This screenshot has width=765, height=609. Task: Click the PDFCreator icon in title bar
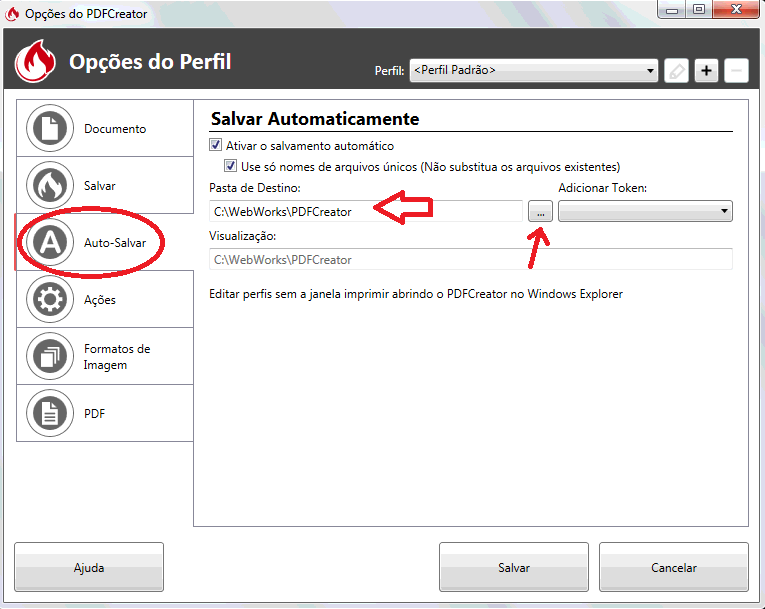point(12,14)
